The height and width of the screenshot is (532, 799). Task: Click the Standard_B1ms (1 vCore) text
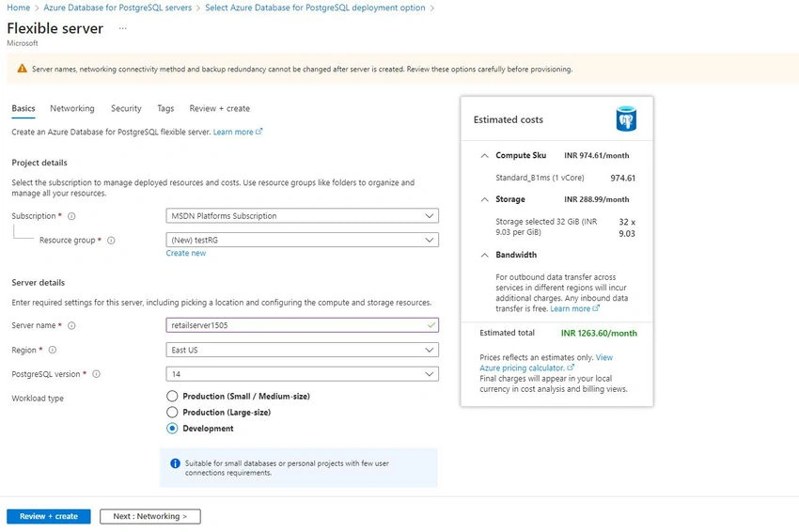point(540,178)
